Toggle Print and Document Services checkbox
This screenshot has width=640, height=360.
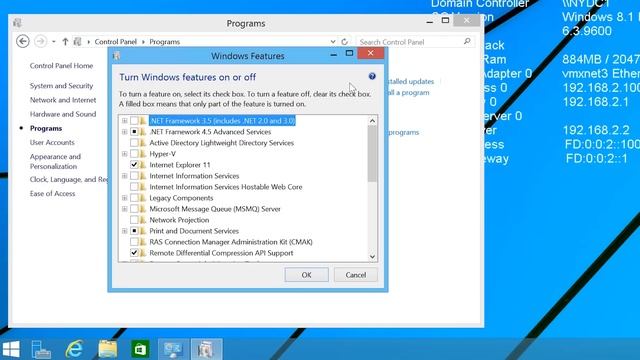point(134,231)
